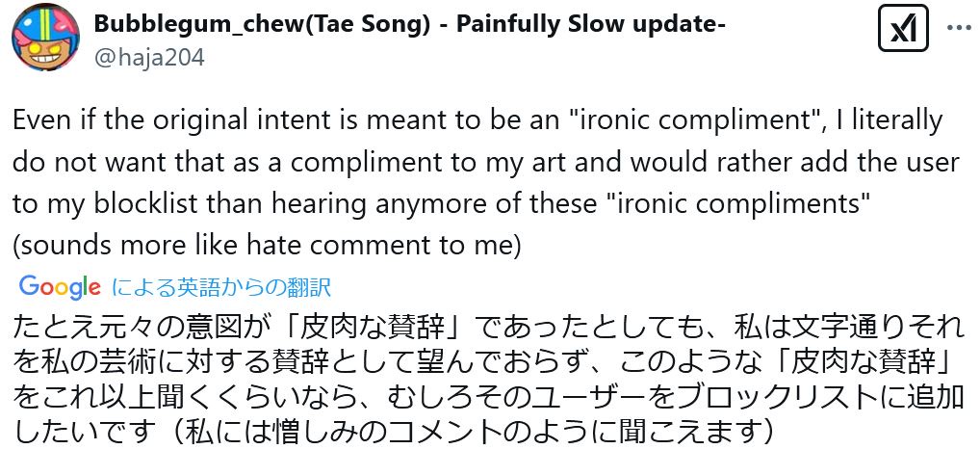Click "Painfully Slow update-" in the display name
This screenshot has height=449, width=980.
[x=591, y=24]
